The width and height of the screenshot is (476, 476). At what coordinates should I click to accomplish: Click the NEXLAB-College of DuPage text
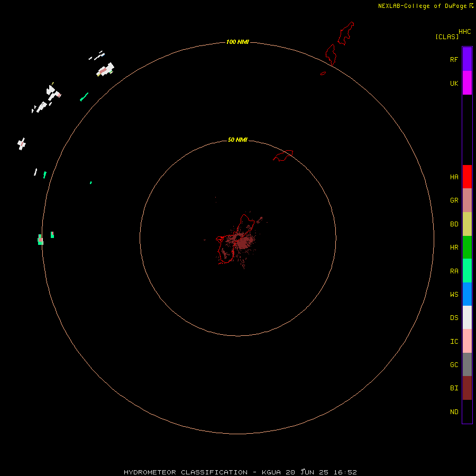click(422, 6)
